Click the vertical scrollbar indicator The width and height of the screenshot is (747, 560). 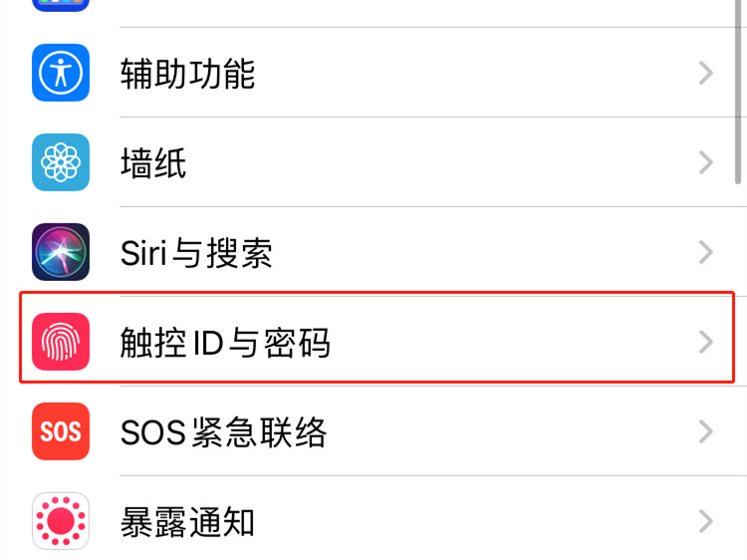(x=738, y=92)
